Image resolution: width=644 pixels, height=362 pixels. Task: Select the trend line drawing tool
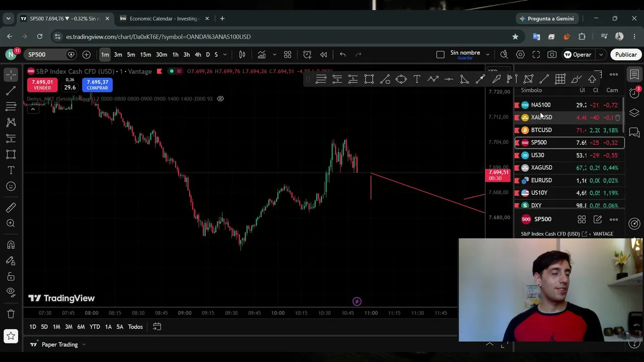11,90
